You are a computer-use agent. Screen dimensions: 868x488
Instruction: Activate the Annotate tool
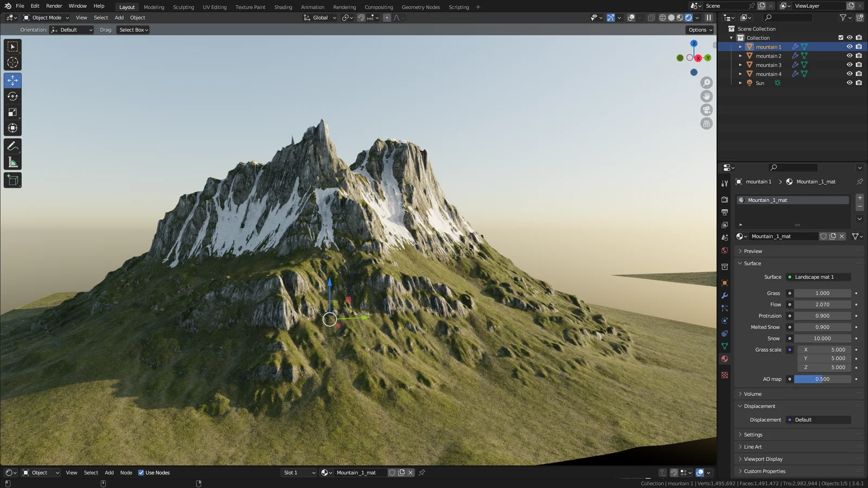click(12, 145)
